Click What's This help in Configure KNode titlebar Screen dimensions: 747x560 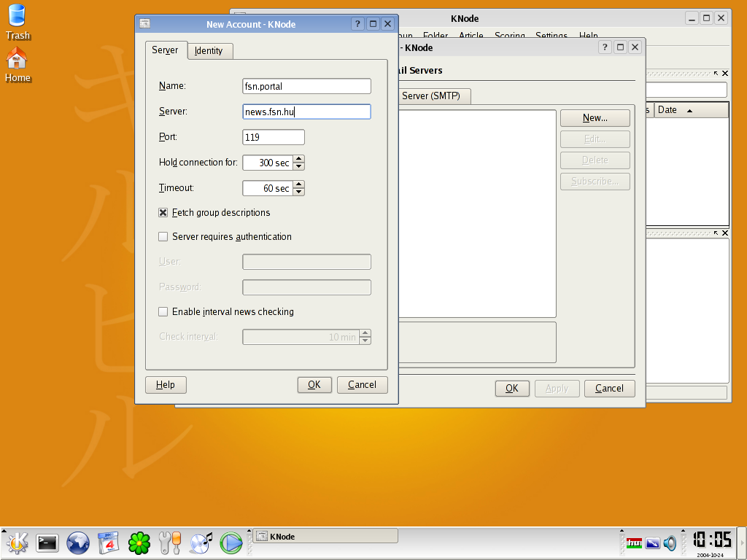[x=605, y=47]
